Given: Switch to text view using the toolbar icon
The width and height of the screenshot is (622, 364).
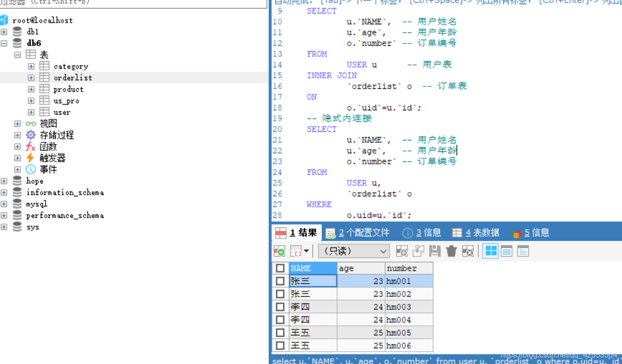Looking at the screenshot, I should coord(506,251).
